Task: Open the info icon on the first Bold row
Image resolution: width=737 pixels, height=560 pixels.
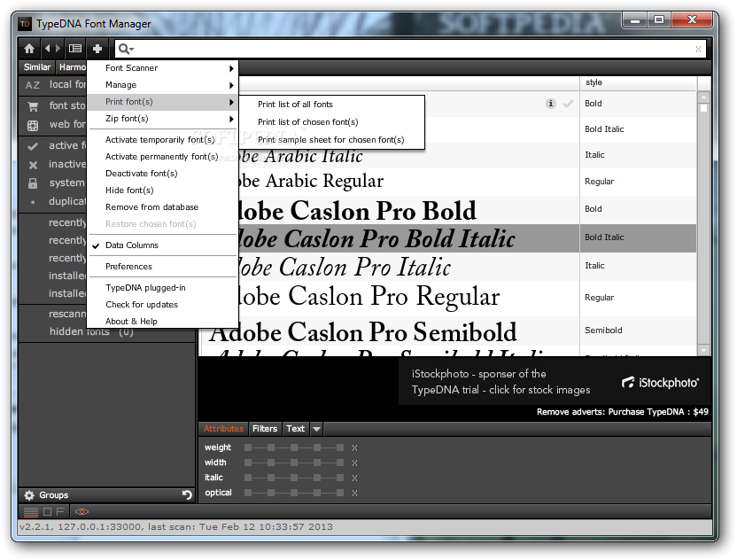Action: point(551,104)
